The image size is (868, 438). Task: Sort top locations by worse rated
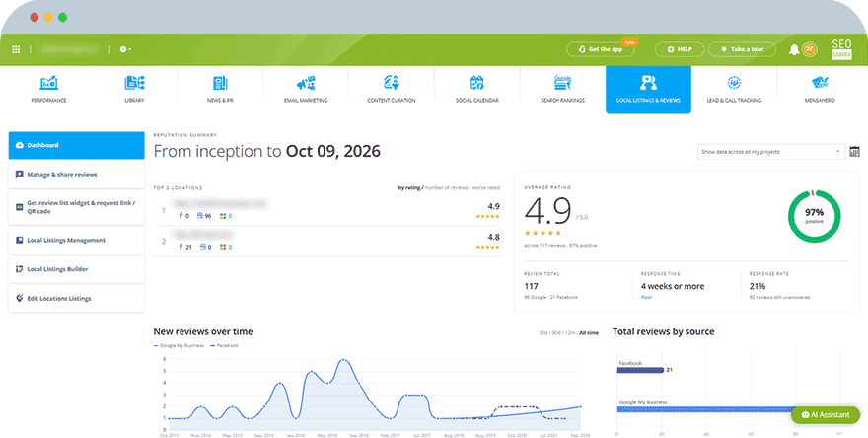[x=485, y=188]
